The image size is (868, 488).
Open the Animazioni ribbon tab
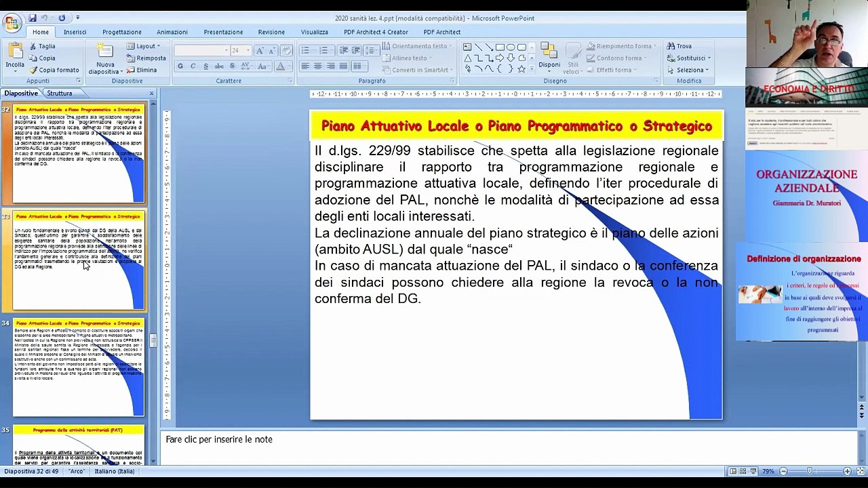point(172,32)
